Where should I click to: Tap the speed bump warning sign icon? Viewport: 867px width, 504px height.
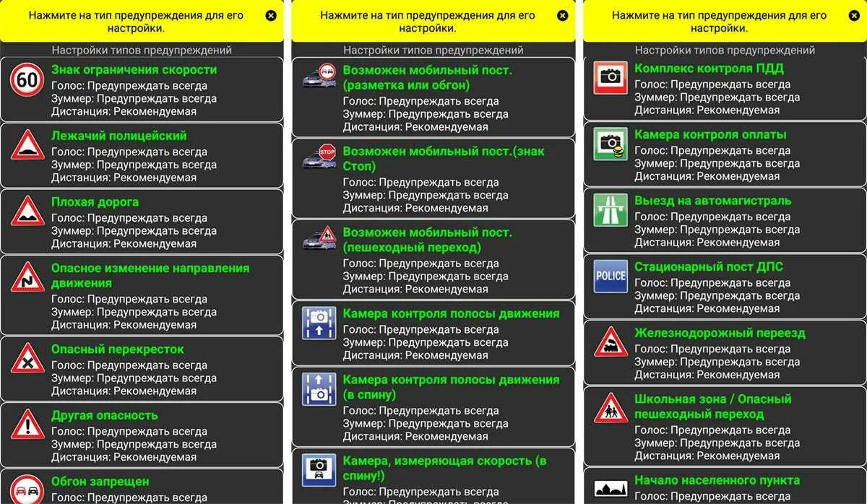pyautogui.click(x=27, y=145)
